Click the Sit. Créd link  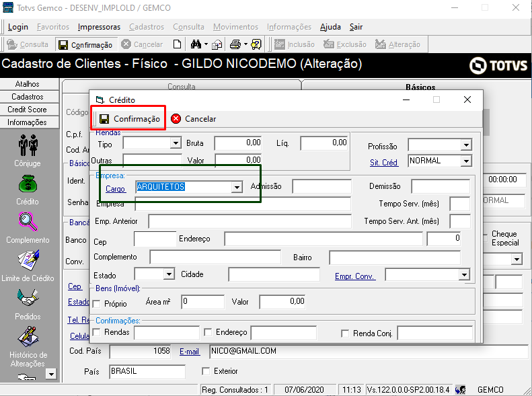pos(383,163)
